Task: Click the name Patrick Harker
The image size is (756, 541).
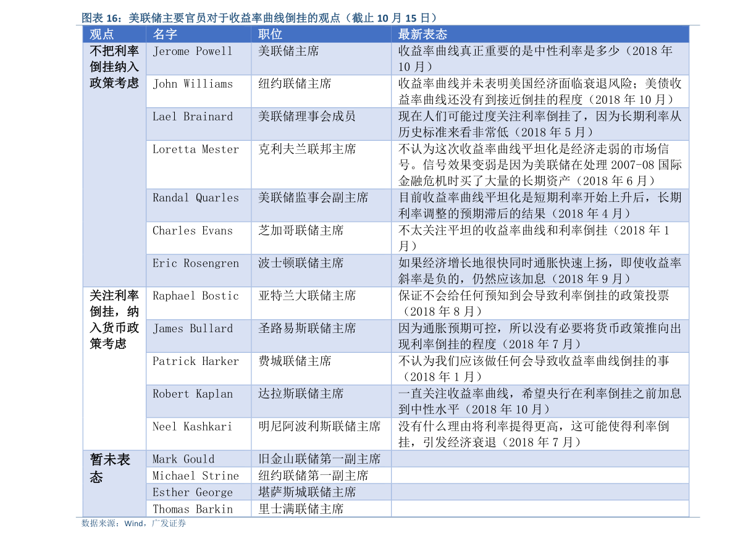Action: (x=196, y=362)
